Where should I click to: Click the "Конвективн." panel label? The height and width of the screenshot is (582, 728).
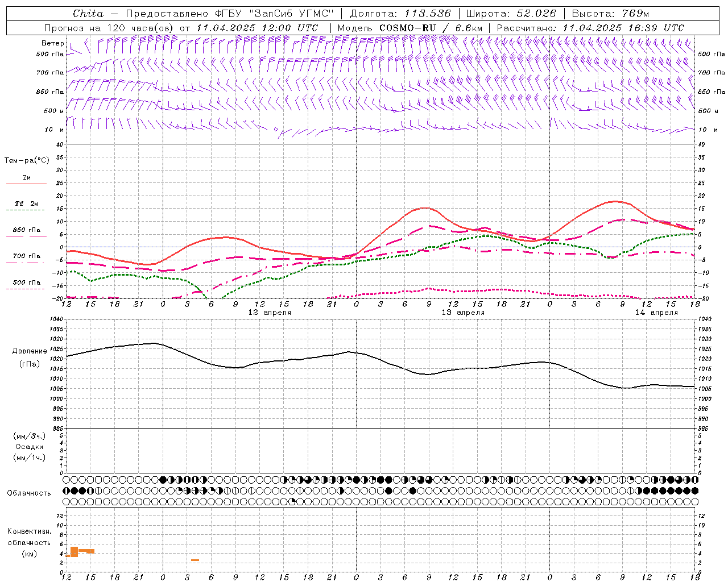click(x=29, y=531)
